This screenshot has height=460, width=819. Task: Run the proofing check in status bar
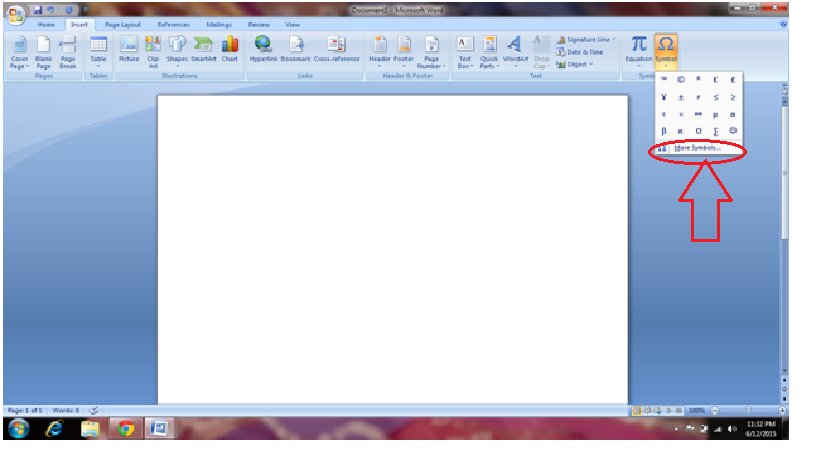click(x=93, y=410)
